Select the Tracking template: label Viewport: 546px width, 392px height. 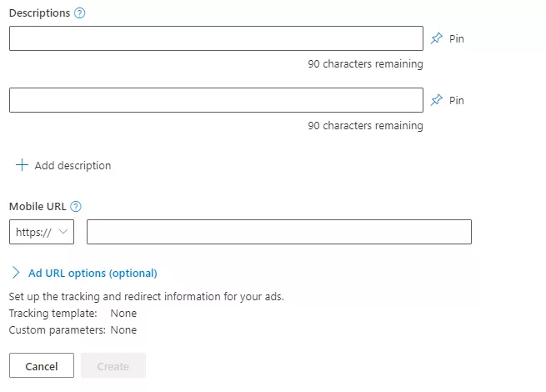[53, 314]
